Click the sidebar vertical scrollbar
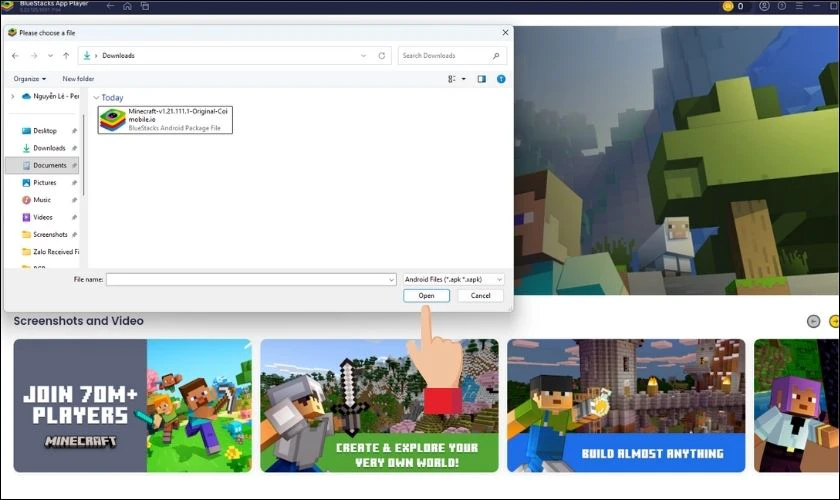This screenshot has width=840, height=500. click(84, 155)
